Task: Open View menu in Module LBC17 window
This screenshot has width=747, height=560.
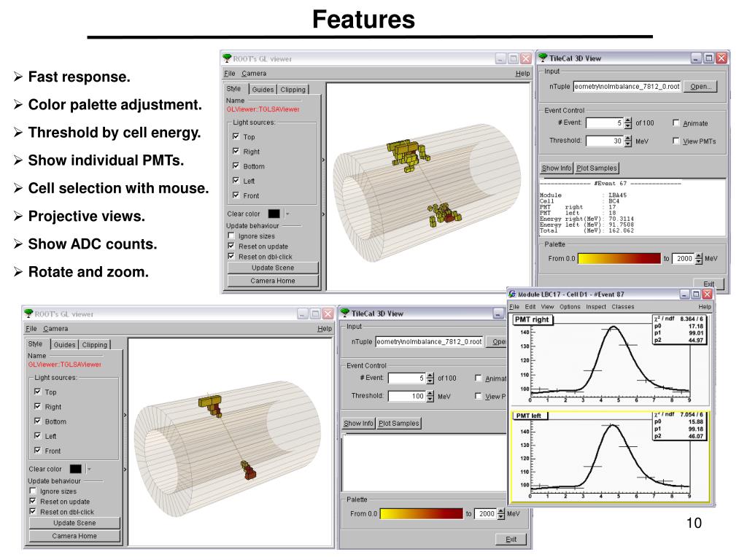Action: tap(547, 307)
